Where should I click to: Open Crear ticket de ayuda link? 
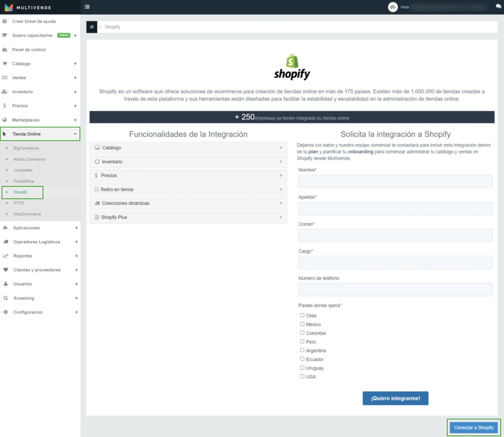click(34, 21)
